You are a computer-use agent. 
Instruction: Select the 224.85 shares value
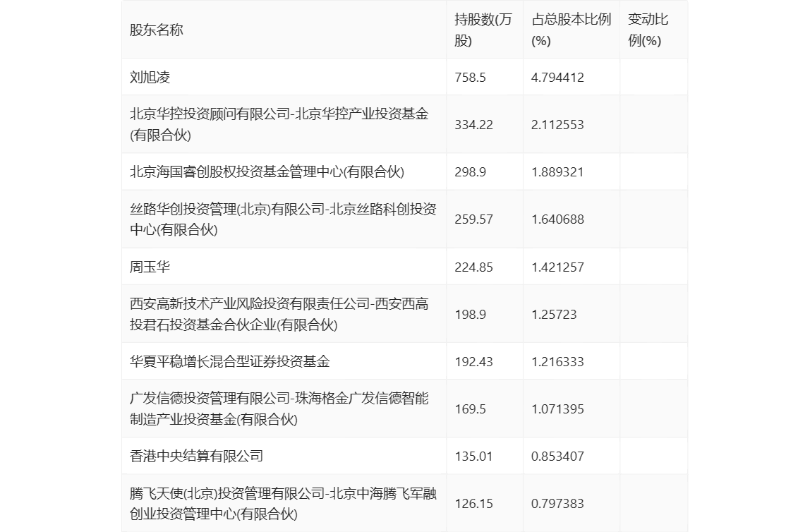tap(473, 267)
